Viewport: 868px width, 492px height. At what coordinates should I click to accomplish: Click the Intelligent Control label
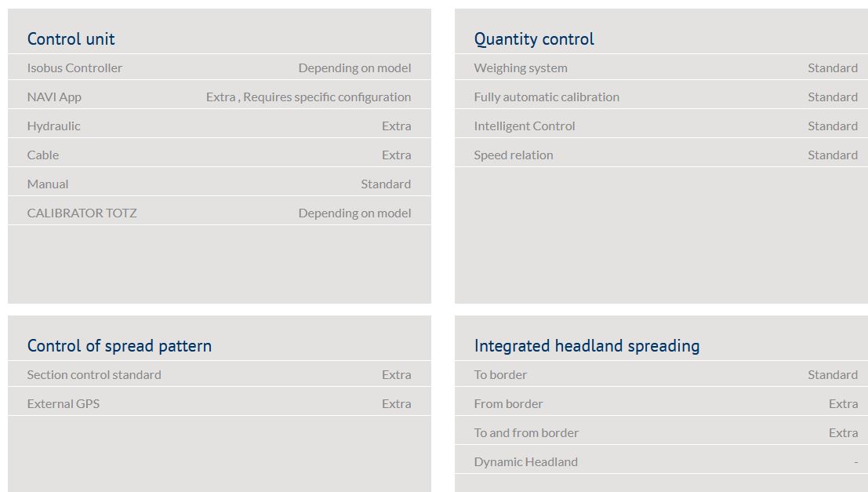coord(525,126)
